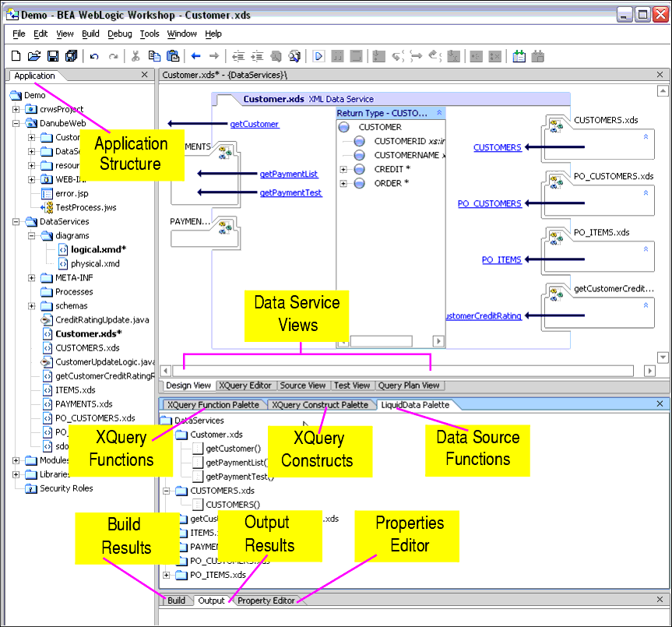Select the Processes folder in tree
This screenshot has width=672, height=627.
coord(74,292)
